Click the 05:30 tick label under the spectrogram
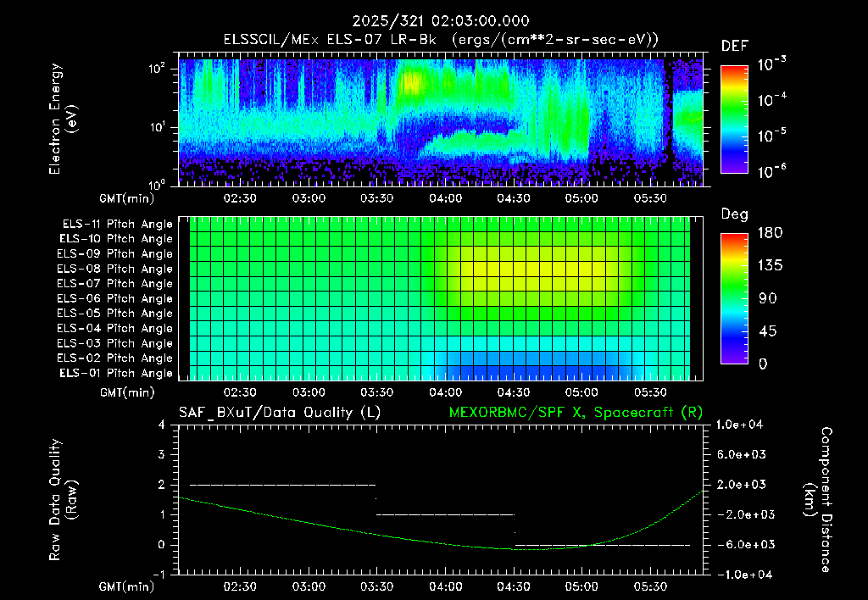Screen dimensions: 868x600 (x=650, y=198)
